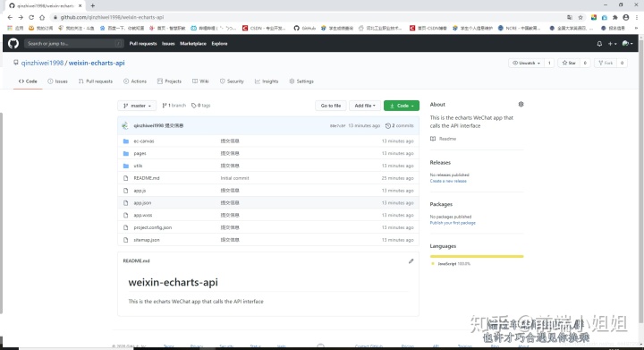Open the user avatar menu

(627, 44)
